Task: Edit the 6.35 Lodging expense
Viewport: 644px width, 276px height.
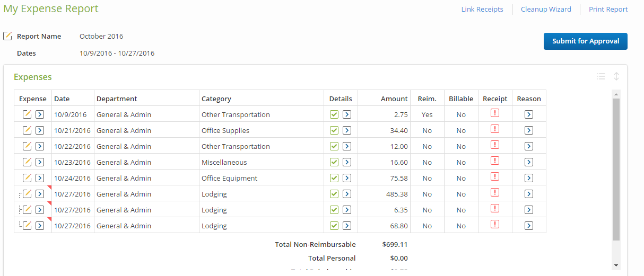Action: 27,210
